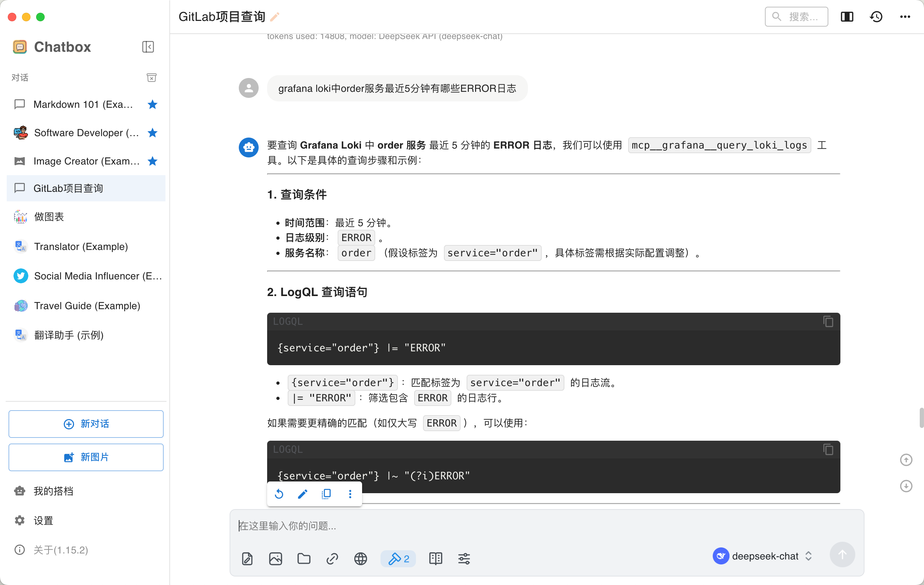Create a new image with 新图片
This screenshot has height=585, width=924.
click(86, 457)
